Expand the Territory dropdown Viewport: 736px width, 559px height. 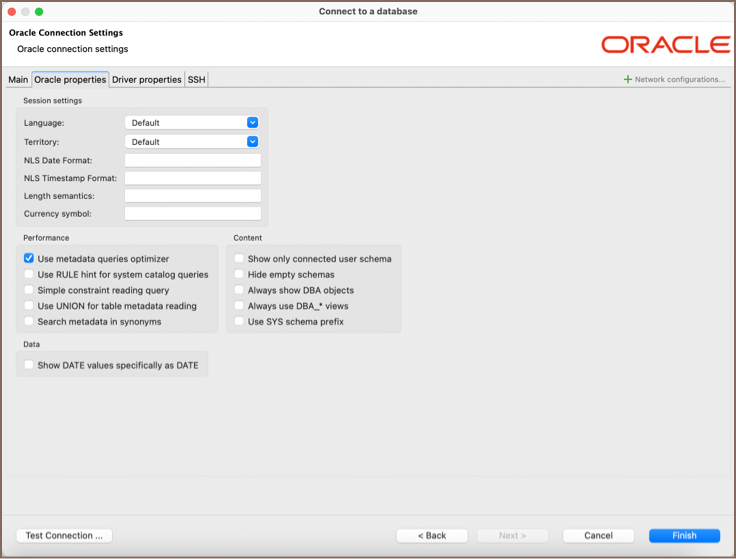point(192,142)
